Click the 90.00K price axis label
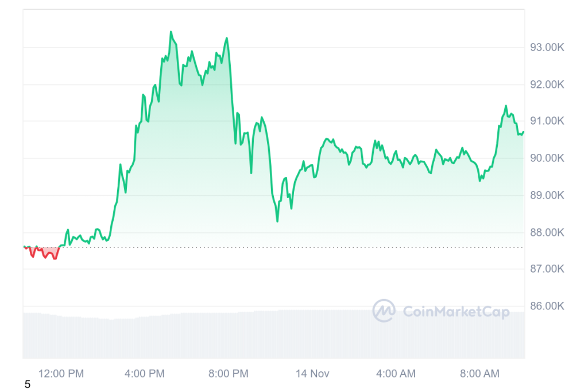Viewport: 588px width, 392px height. 548,158
